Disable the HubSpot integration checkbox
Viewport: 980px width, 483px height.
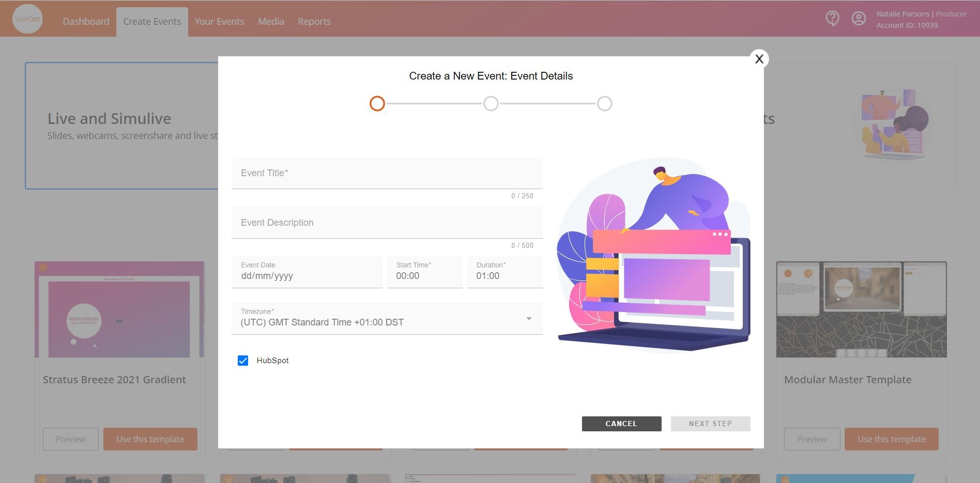243,360
